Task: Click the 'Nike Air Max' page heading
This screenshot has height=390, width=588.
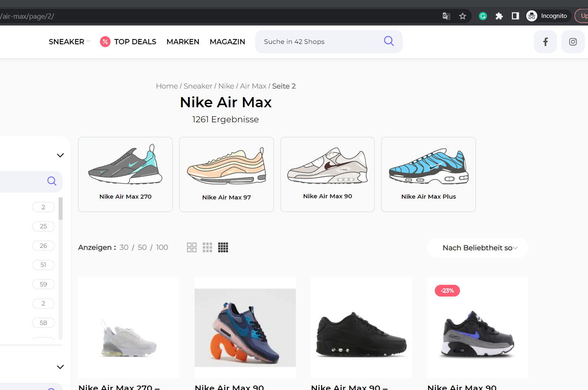Action: tap(226, 102)
